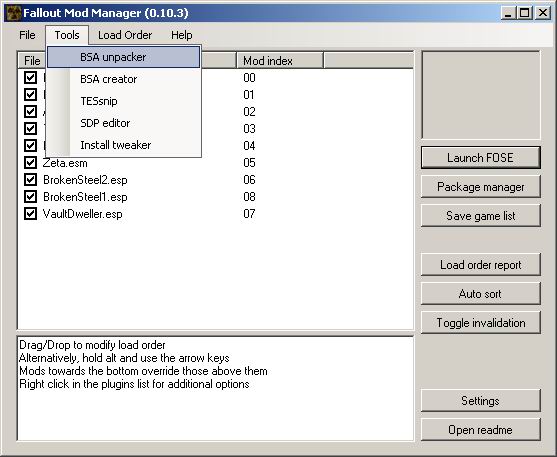This screenshot has width=557, height=457.
Task: Launch TESsnip from the Tools menu
Action: [124, 101]
